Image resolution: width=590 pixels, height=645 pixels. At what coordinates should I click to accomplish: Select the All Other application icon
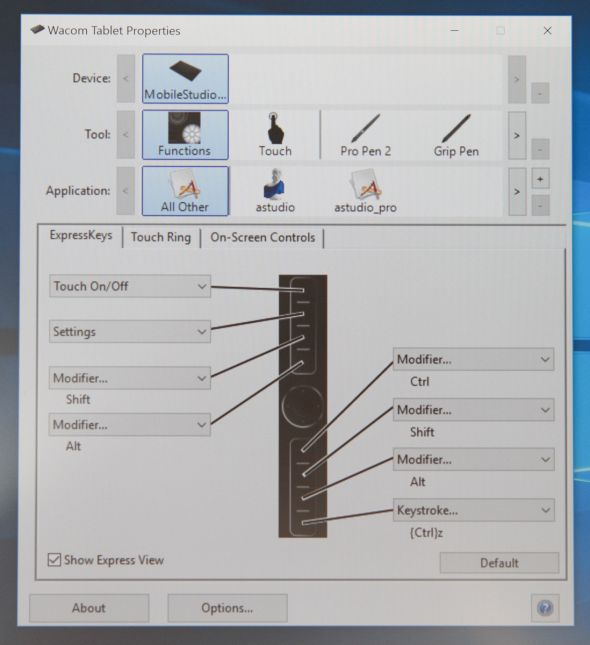185,191
